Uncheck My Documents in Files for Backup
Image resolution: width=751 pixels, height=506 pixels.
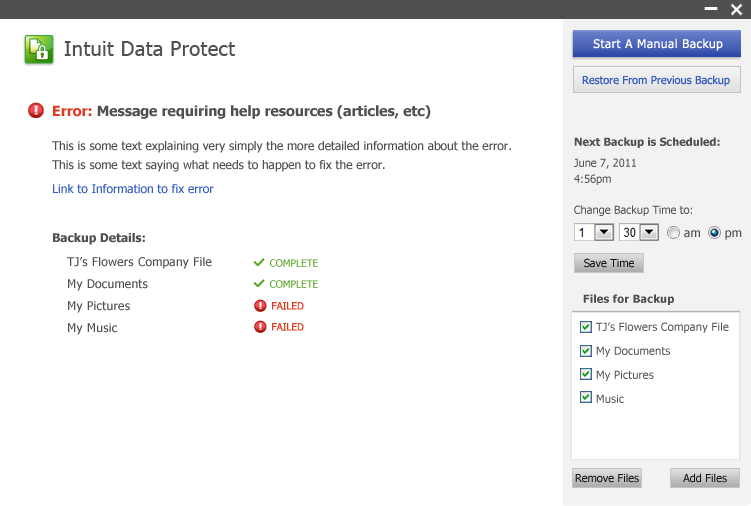pos(586,351)
